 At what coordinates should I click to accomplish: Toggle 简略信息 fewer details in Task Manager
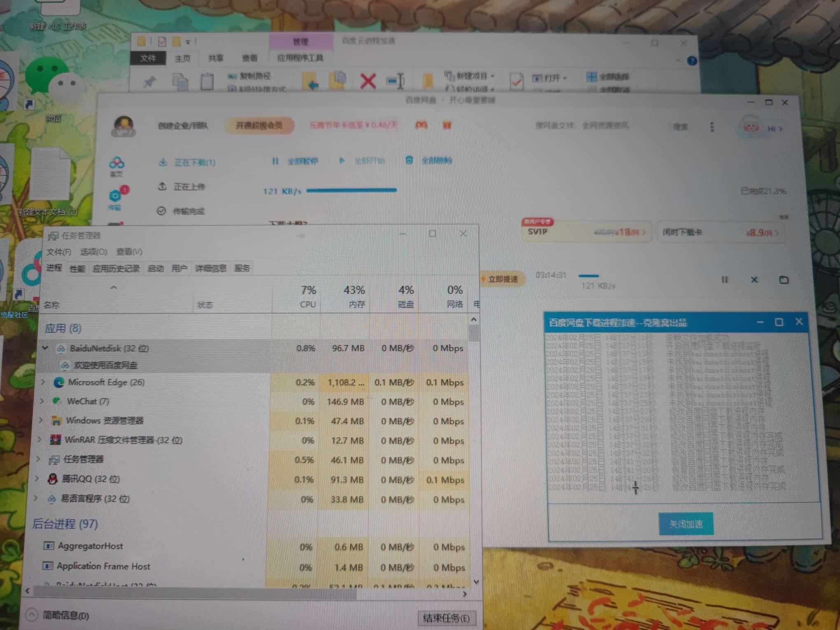click(x=58, y=615)
